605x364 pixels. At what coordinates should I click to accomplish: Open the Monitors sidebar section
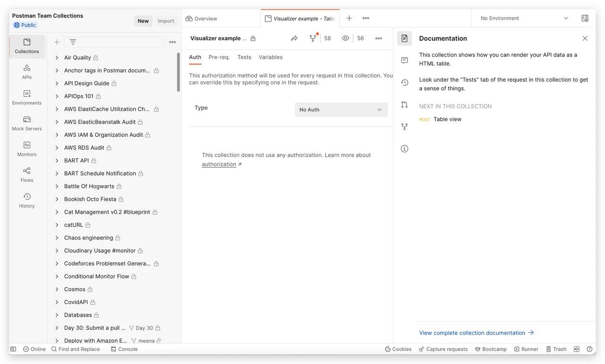[x=27, y=149]
